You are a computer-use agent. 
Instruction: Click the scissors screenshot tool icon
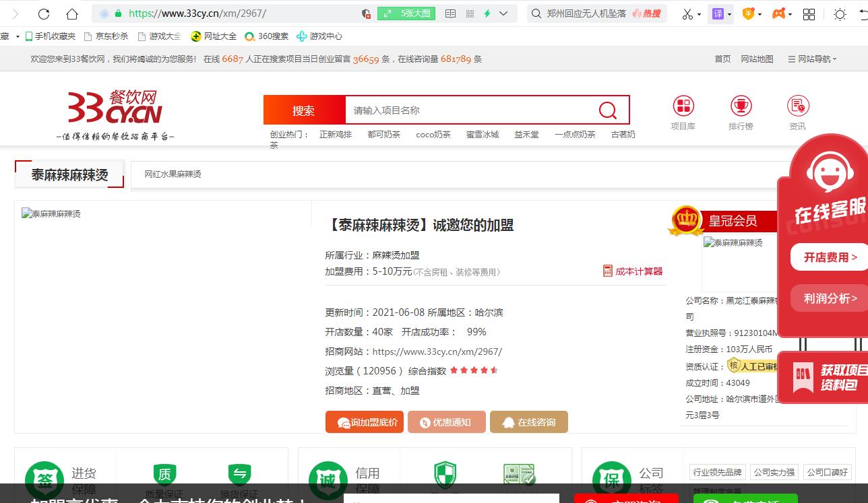pos(687,13)
